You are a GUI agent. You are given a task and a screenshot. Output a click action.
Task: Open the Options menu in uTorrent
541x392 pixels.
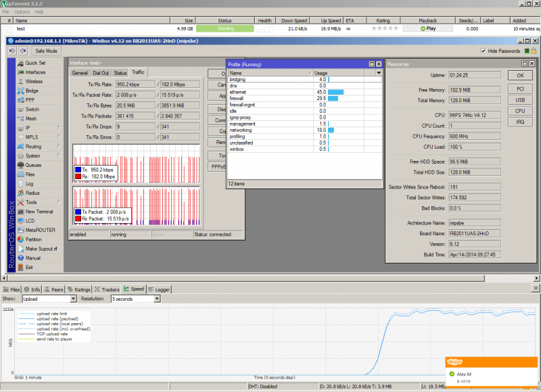(x=22, y=12)
